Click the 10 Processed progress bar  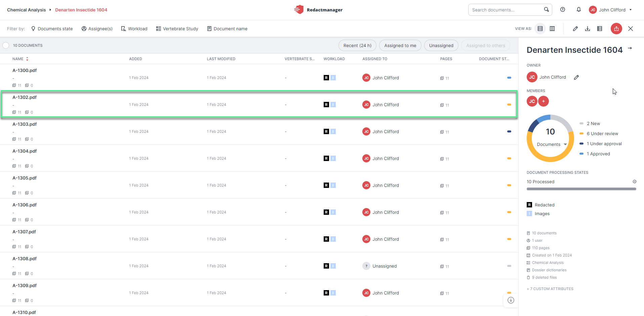point(581,189)
